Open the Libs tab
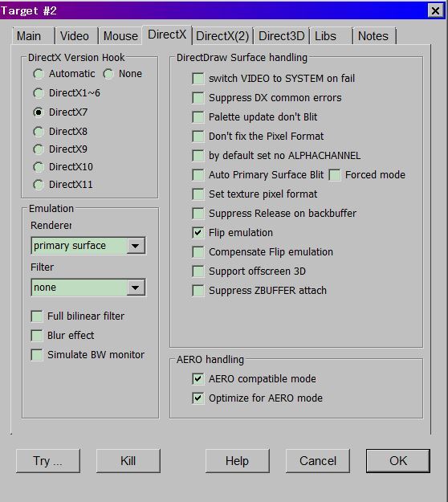Image resolution: width=448 pixels, height=502 pixels. pos(331,35)
